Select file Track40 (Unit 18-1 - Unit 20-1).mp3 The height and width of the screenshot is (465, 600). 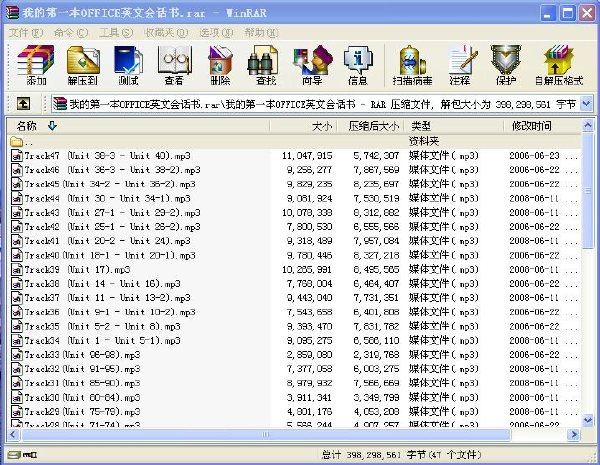pyautogui.click(x=104, y=255)
